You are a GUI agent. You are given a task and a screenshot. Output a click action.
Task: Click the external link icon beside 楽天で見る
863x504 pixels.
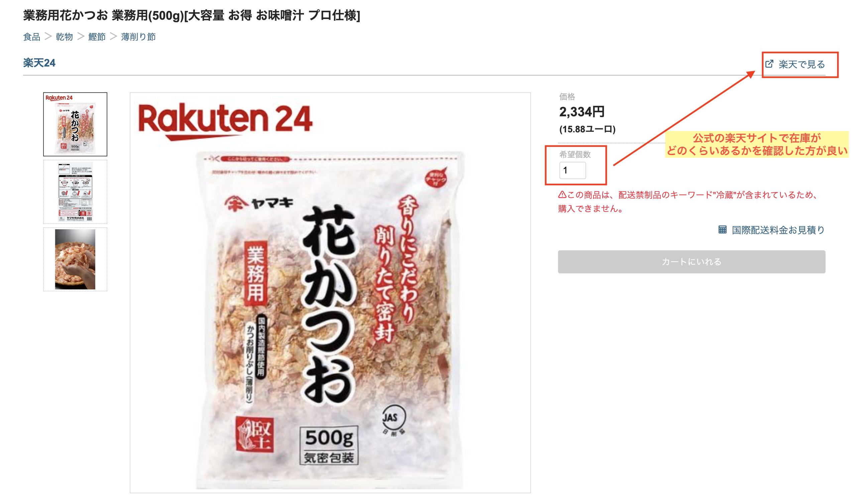769,64
